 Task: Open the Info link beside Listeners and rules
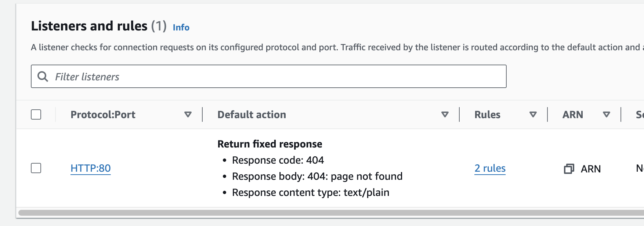[181, 28]
